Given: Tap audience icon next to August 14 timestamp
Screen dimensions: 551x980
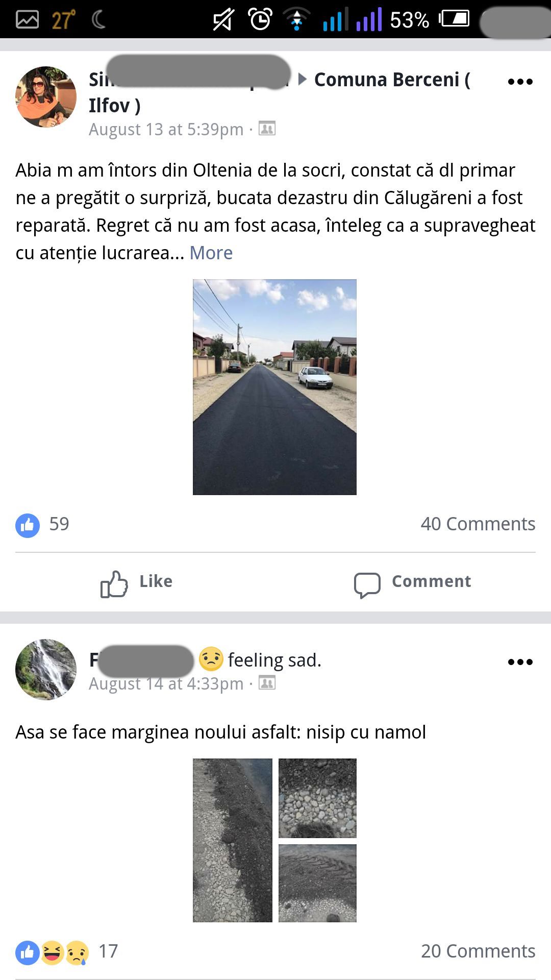Looking at the screenshot, I should coord(267,682).
